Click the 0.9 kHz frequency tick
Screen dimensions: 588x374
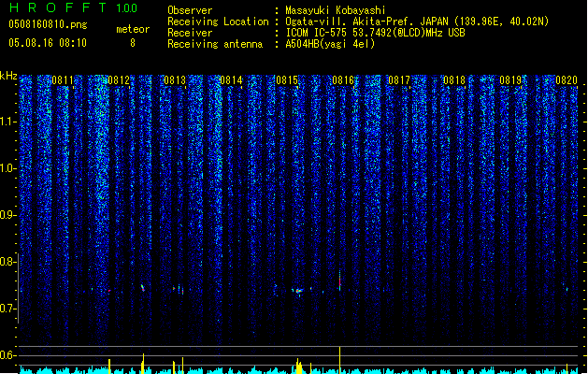point(8,214)
